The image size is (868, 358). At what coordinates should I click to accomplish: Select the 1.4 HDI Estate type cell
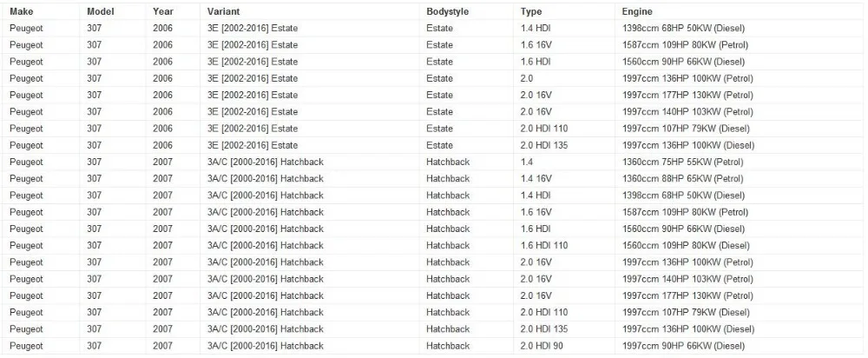coord(564,29)
